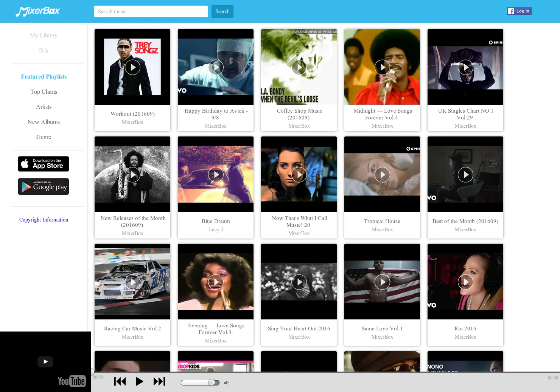Viewport: 560px width, 392px height.
Task: Open the Genre page
Action: tap(44, 137)
